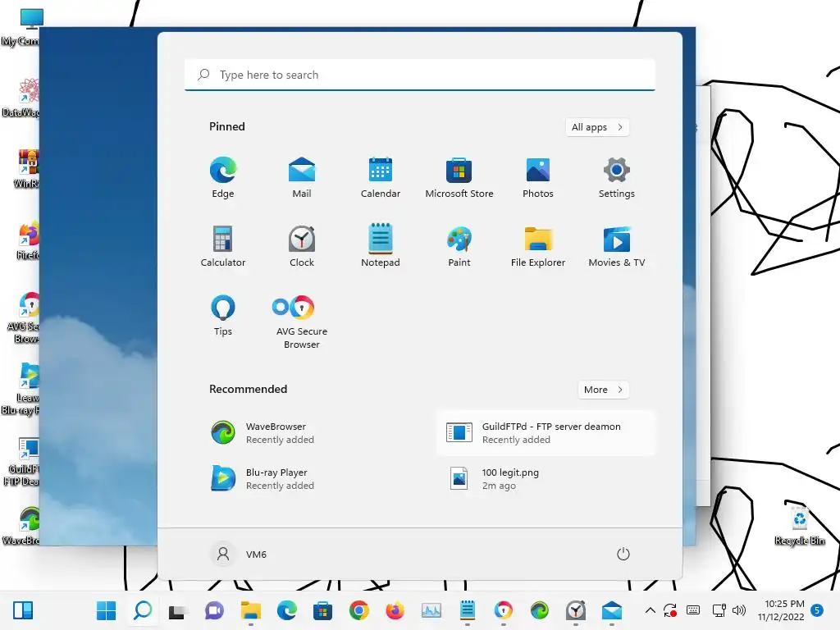The width and height of the screenshot is (840, 630).
Task: Launch the Movies & TV pinned app
Action: pyautogui.click(x=617, y=246)
